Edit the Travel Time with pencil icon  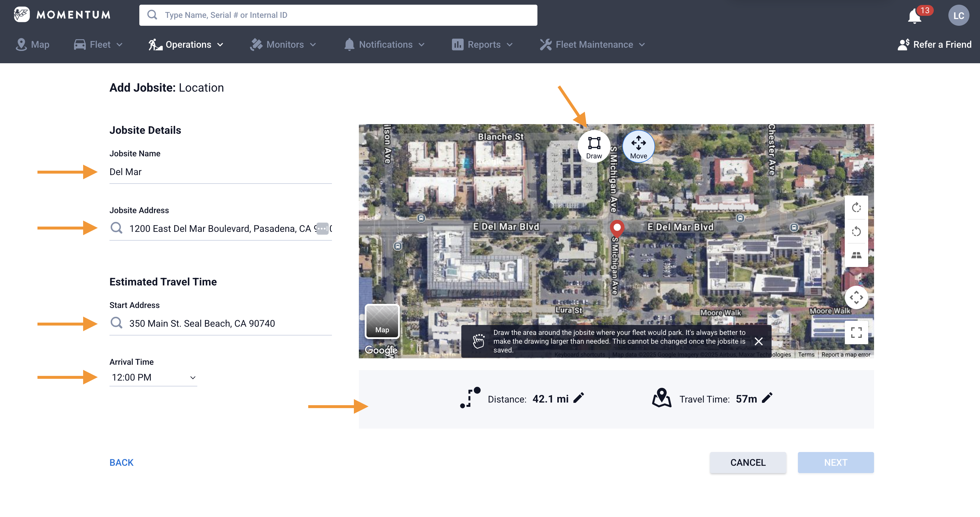(x=767, y=398)
